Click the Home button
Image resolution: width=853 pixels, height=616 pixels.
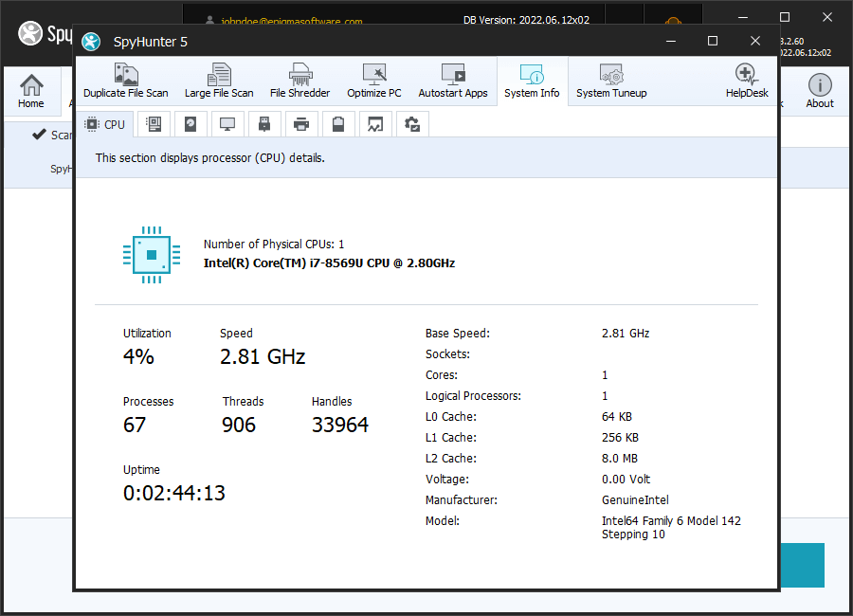click(x=31, y=85)
